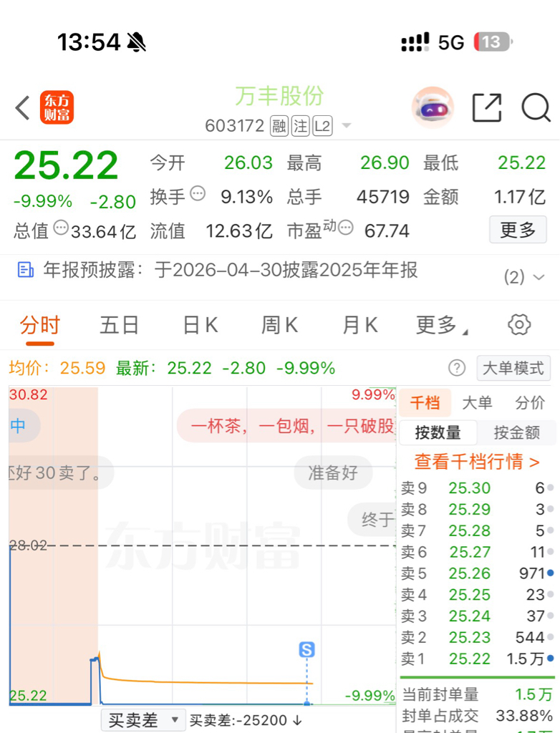Tap the 融 margin badge
The width and height of the screenshot is (560, 733).
[x=279, y=126]
